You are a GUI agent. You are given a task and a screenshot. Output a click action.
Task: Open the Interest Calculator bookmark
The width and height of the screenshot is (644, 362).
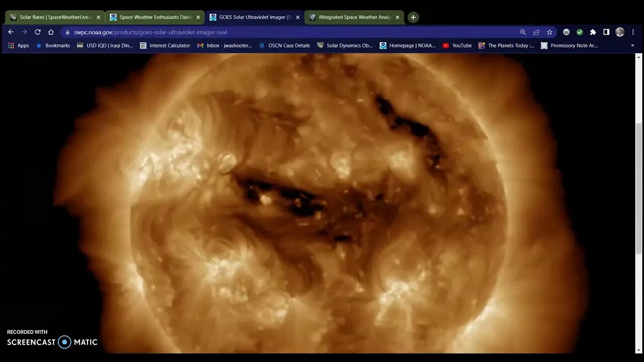[165, 45]
